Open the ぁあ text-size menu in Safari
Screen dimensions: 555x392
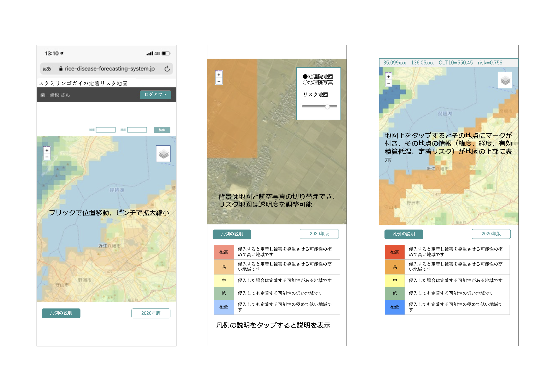tap(47, 69)
